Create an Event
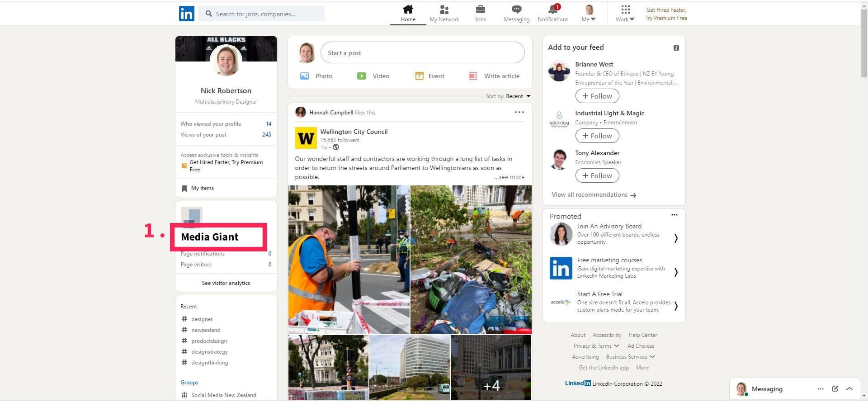 (429, 76)
